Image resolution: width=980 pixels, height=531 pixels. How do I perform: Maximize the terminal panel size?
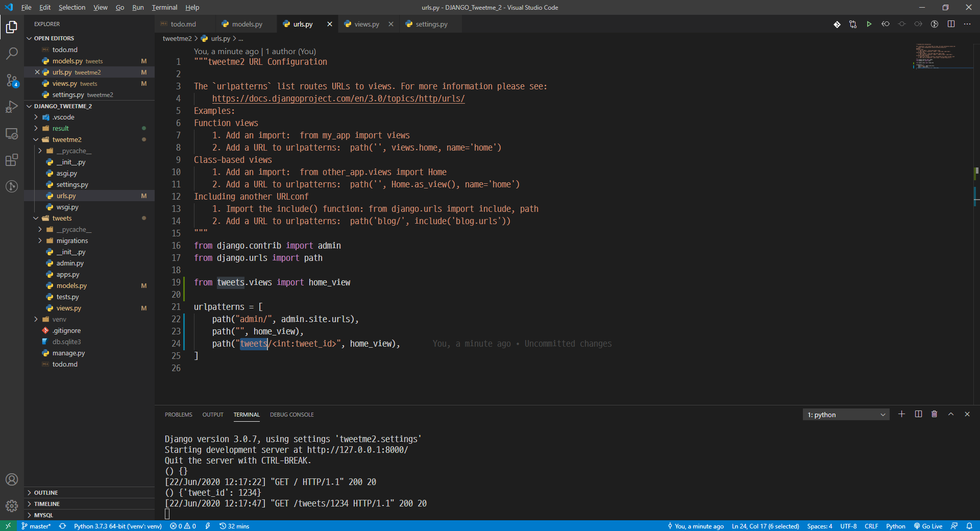(951, 414)
